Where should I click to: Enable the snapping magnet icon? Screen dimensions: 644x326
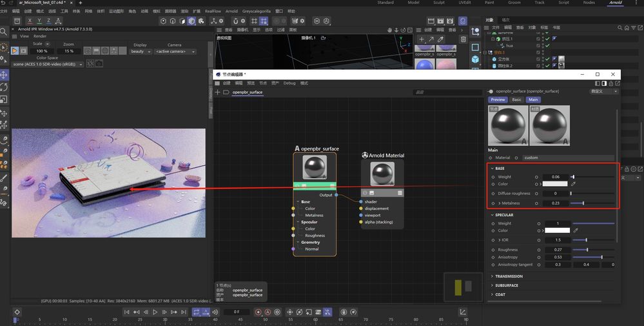tap(236, 21)
